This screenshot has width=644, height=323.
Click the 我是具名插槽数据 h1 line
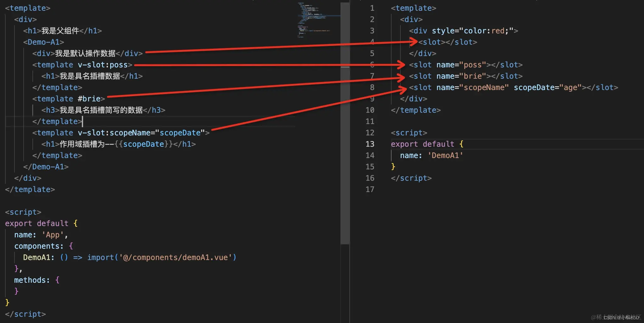92,76
